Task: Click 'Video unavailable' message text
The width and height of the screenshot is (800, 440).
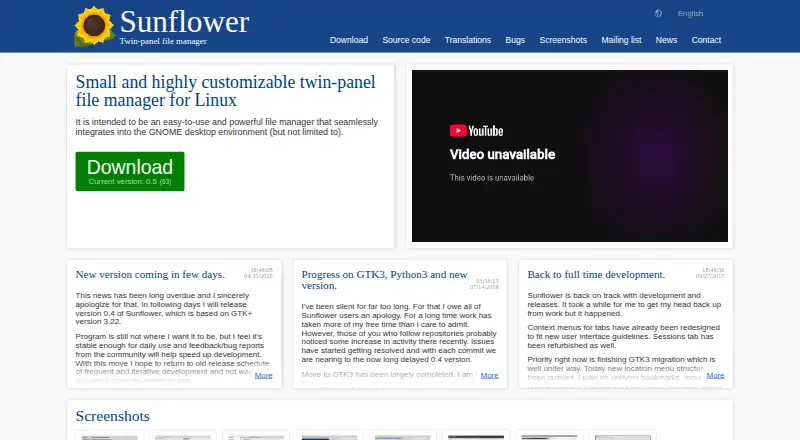Action: pos(502,154)
